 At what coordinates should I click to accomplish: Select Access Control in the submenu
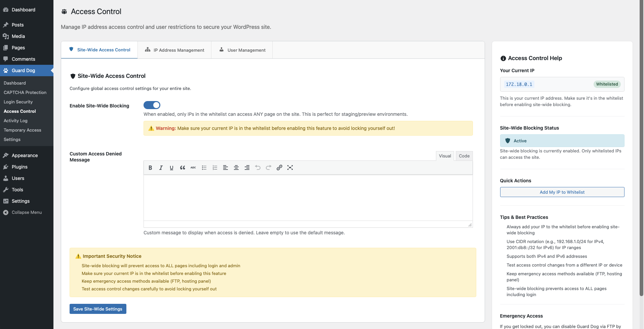point(20,111)
